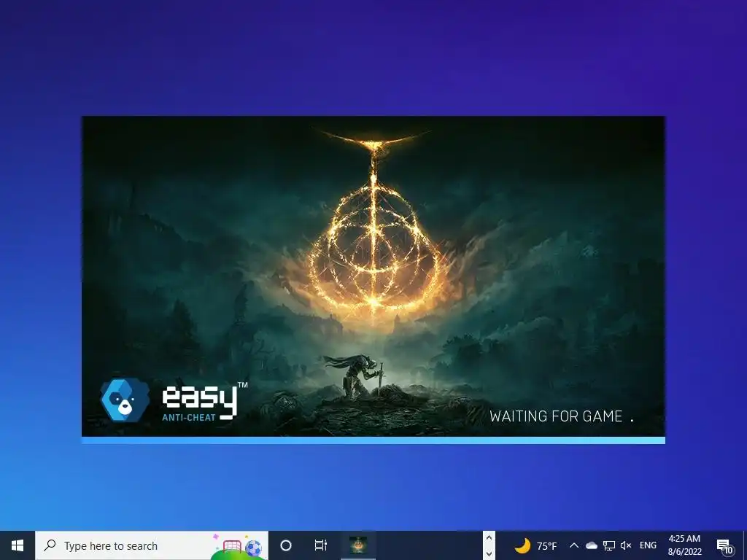Click the taskbar toolbar down arrow
Image resolution: width=747 pixels, height=560 pixels.
(x=489, y=554)
